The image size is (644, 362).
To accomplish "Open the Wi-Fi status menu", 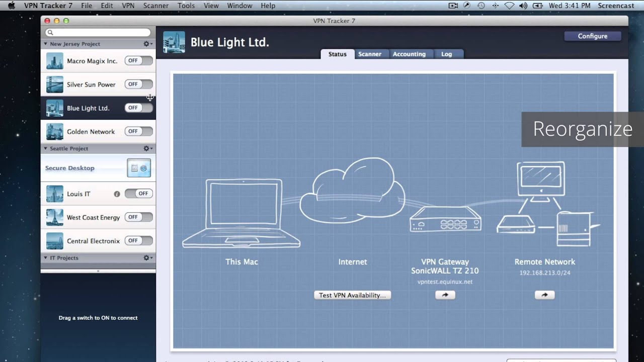I will tap(509, 6).
